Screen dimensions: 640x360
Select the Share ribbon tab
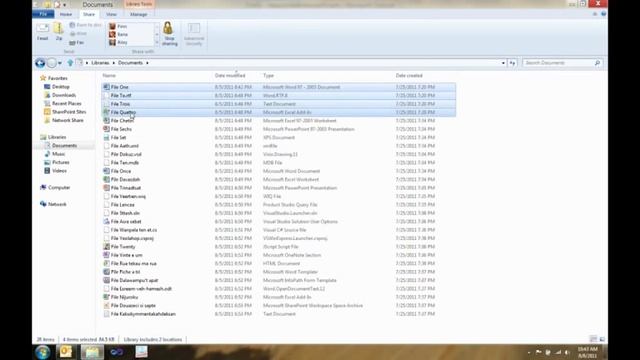89,14
